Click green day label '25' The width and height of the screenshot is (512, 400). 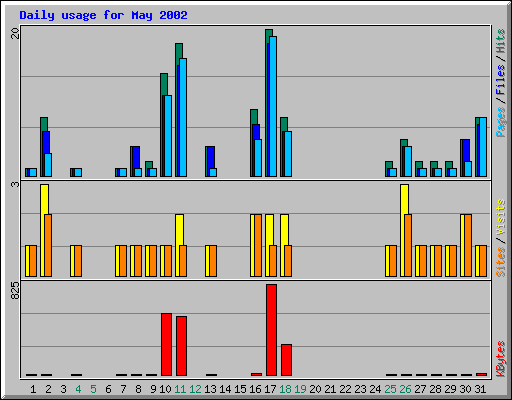point(390,389)
